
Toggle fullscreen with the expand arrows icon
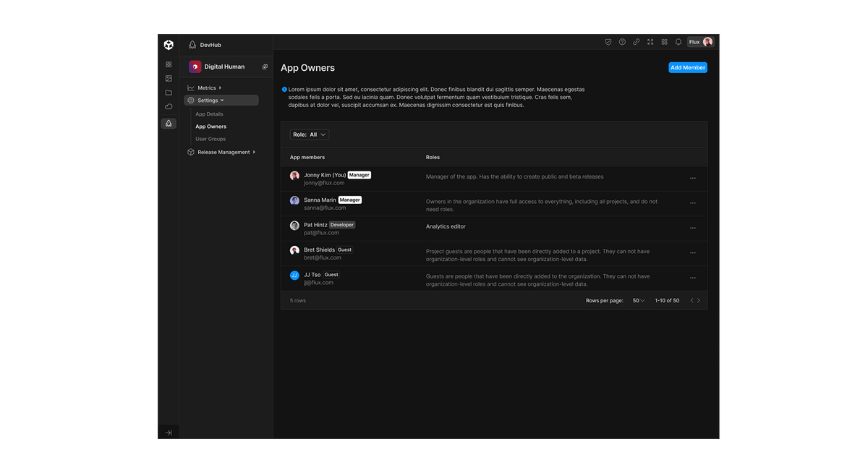tap(650, 42)
